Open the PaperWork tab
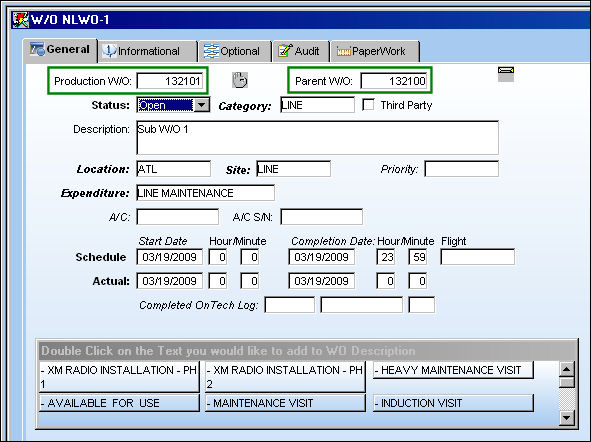This screenshot has height=442, width=591. [x=375, y=51]
